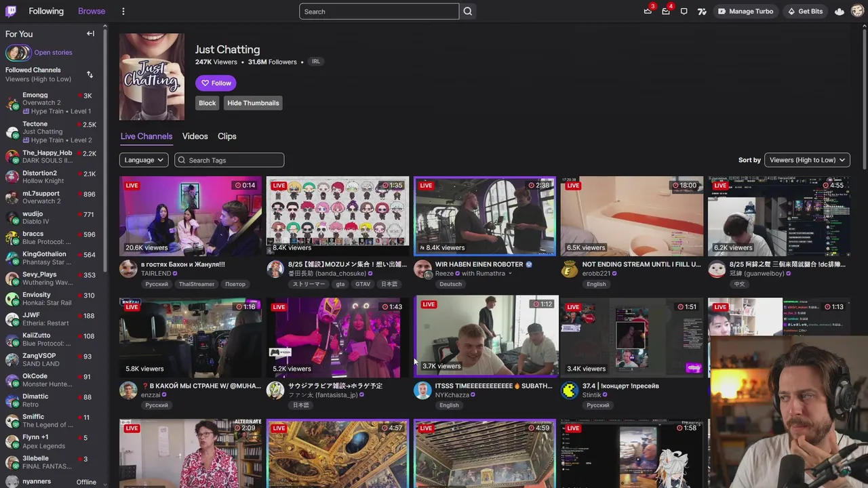
Task: Open stream title 'NOT ENDING STREAM UNTIL I FILL U...'
Action: click(x=642, y=264)
